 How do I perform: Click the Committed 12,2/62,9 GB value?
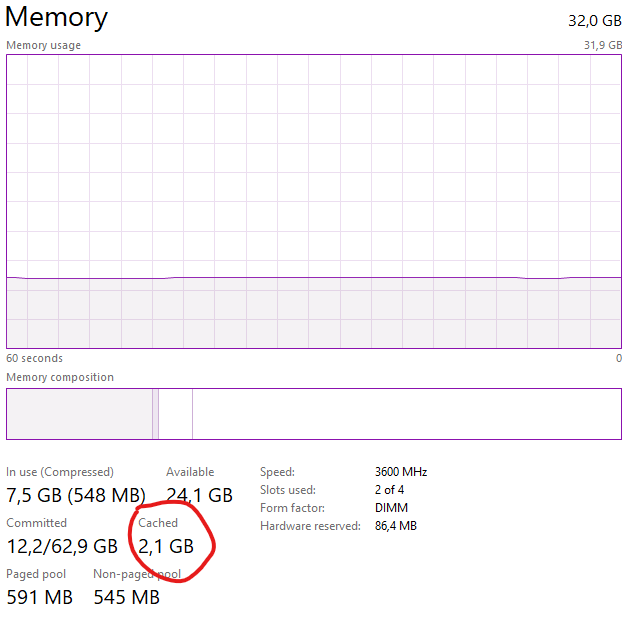click(62, 546)
